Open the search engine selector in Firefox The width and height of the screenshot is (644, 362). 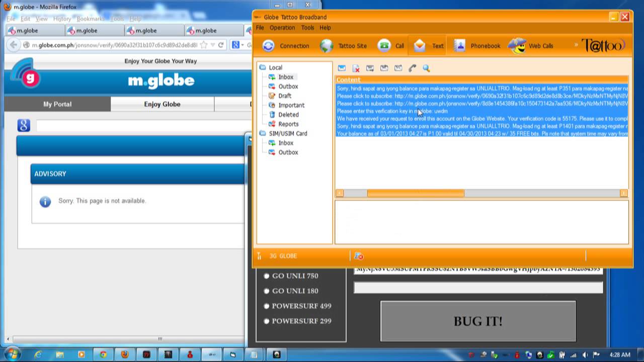(237, 45)
